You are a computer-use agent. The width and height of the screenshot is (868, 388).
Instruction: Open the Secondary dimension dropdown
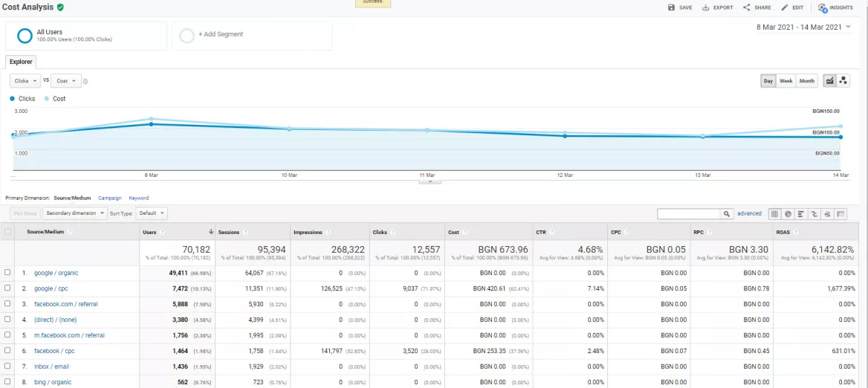click(x=75, y=213)
